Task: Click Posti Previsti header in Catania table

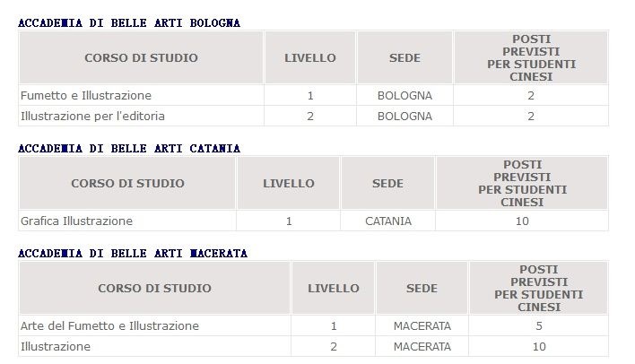Action: 522,184
